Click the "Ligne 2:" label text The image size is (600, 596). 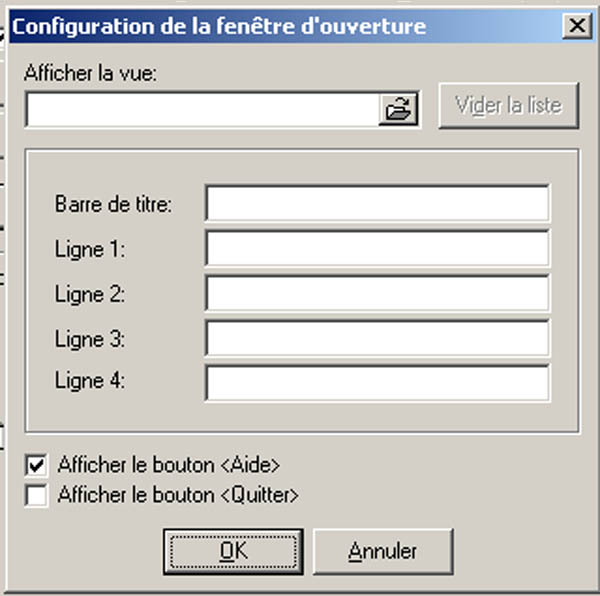tap(90, 295)
